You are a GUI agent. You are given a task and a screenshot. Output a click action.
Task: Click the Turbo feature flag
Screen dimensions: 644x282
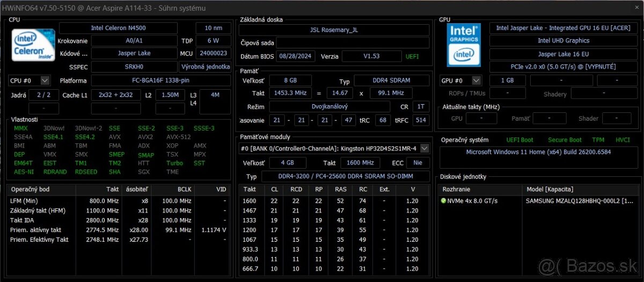click(x=174, y=163)
